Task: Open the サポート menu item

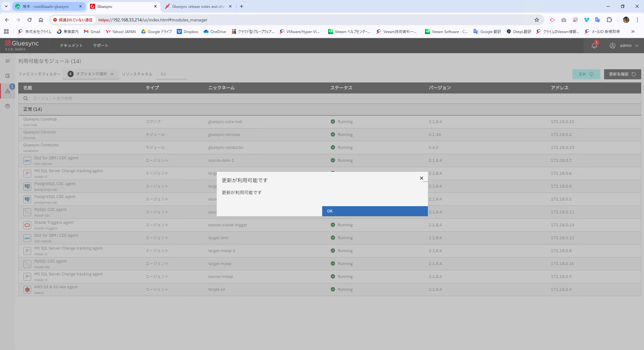Action: click(101, 46)
